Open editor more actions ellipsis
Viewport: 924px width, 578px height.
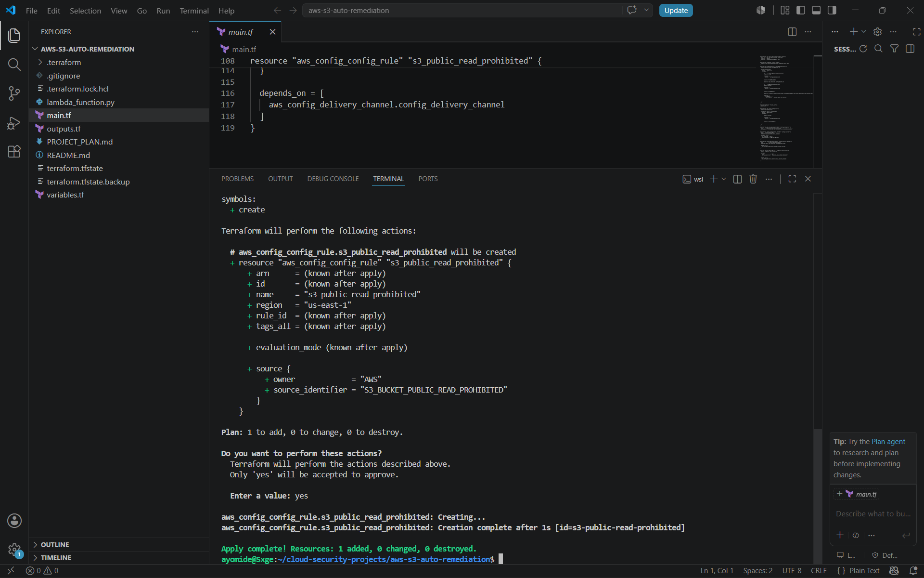(x=808, y=32)
